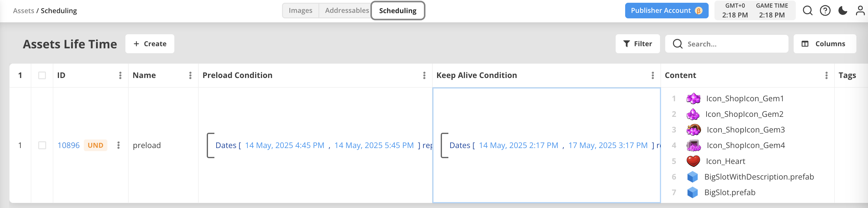This screenshot has height=208, width=868.
Task: Open the user profile icon
Action: pyautogui.click(x=859, y=10)
